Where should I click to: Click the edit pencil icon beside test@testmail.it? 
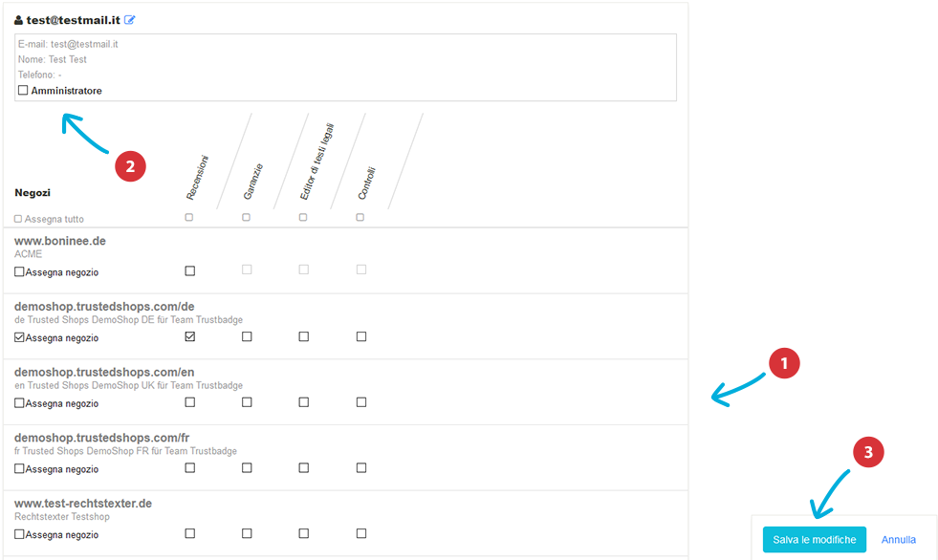click(x=129, y=20)
